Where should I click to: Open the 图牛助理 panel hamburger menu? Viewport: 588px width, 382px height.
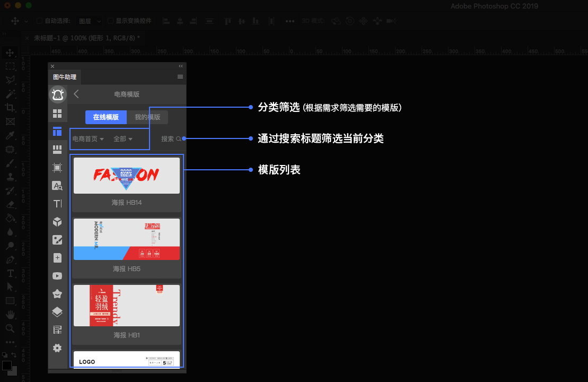180,76
